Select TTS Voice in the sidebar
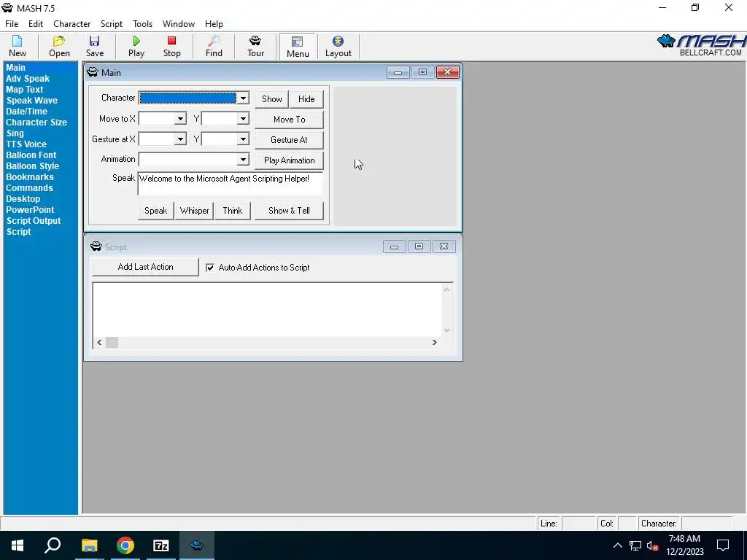This screenshot has height=560, width=747. tap(26, 144)
